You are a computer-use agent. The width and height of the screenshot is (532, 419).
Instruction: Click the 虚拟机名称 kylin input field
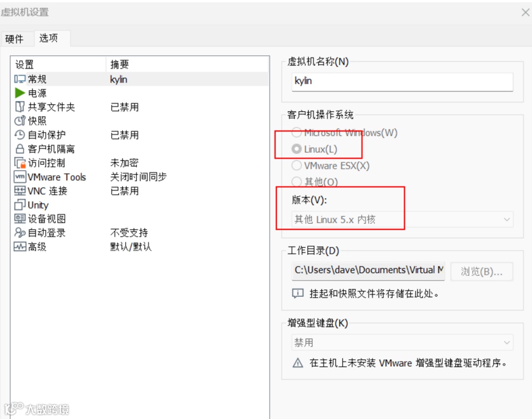402,82
